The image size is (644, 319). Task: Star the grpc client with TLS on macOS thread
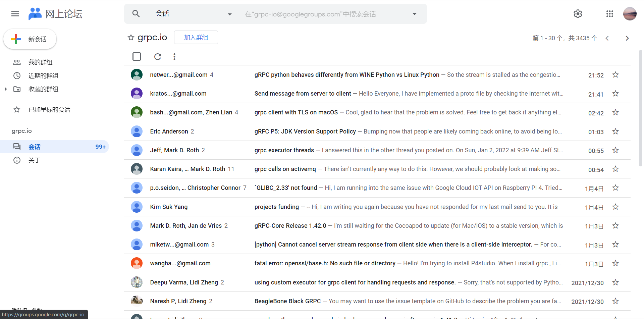click(615, 112)
